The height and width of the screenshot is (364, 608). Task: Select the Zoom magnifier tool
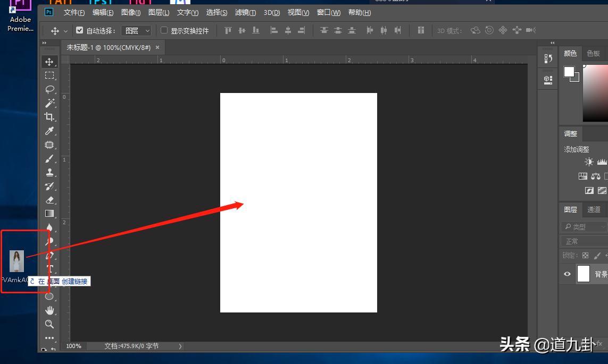coord(49,324)
